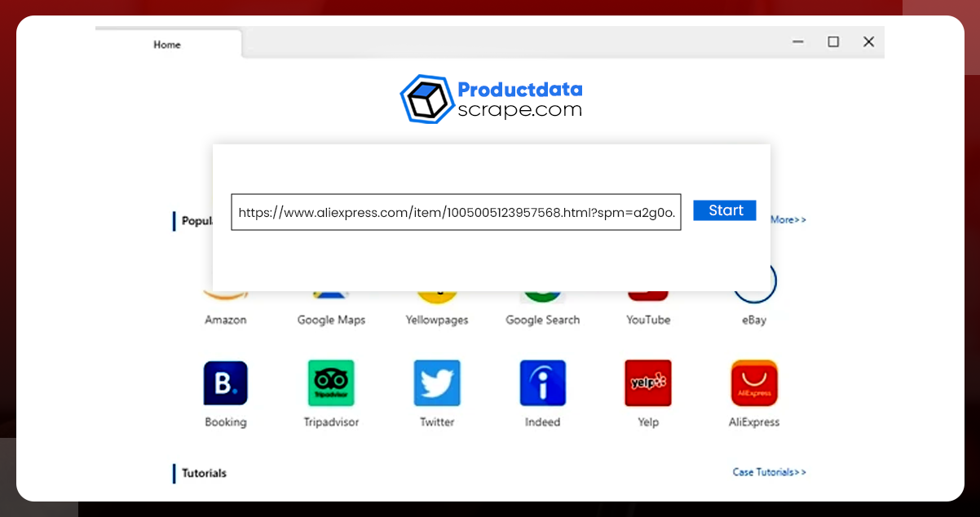This screenshot has width=980, height=517.
Task: Open the More>> link
Action: click(x=788, y=219)
